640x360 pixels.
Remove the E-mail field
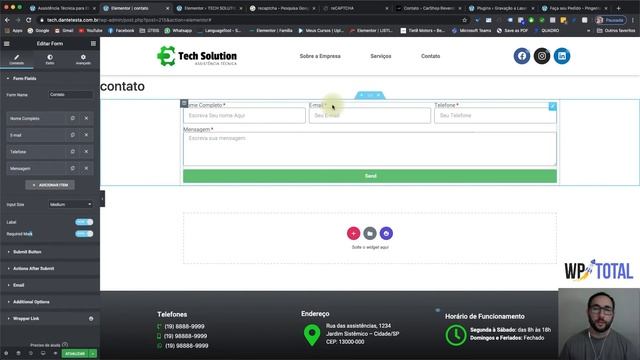click(x=86, y=135)
